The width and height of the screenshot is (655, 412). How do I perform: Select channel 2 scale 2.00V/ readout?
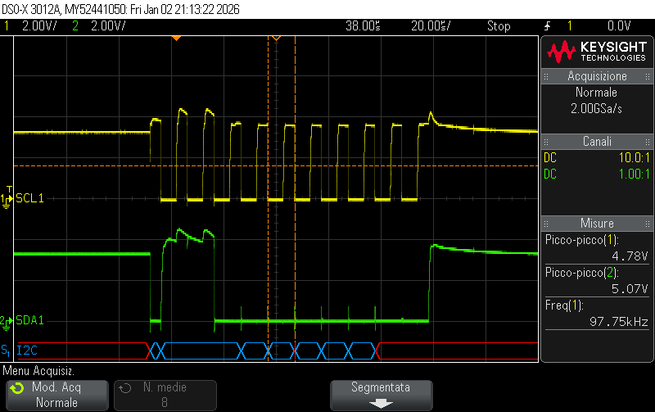(x=108, y=26)
